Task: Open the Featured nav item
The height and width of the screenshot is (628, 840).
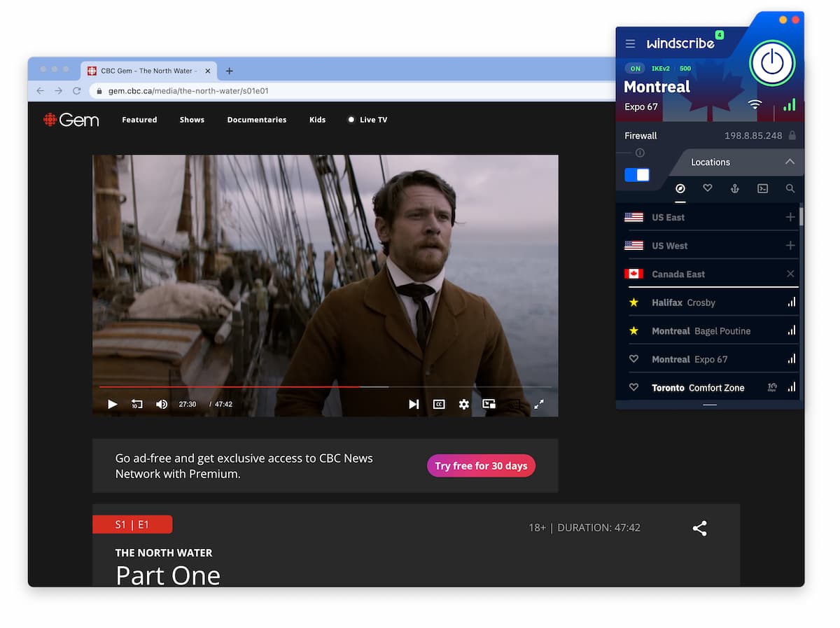Action: 139,120
